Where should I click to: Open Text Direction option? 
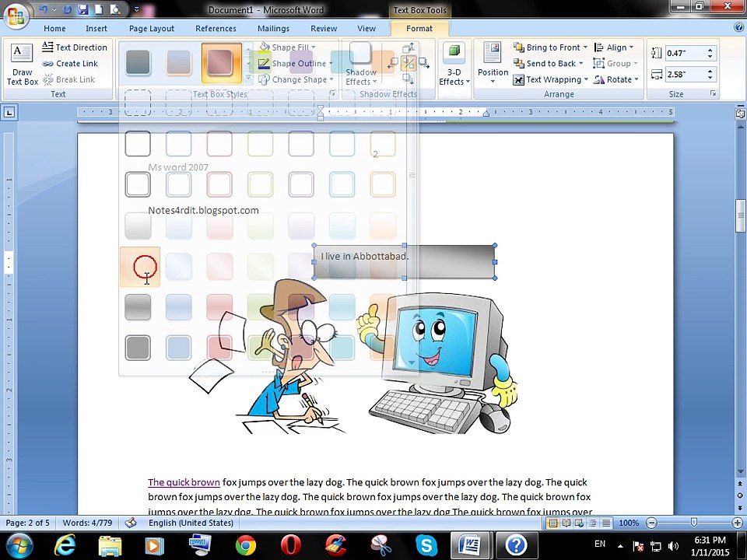point(75,47)
